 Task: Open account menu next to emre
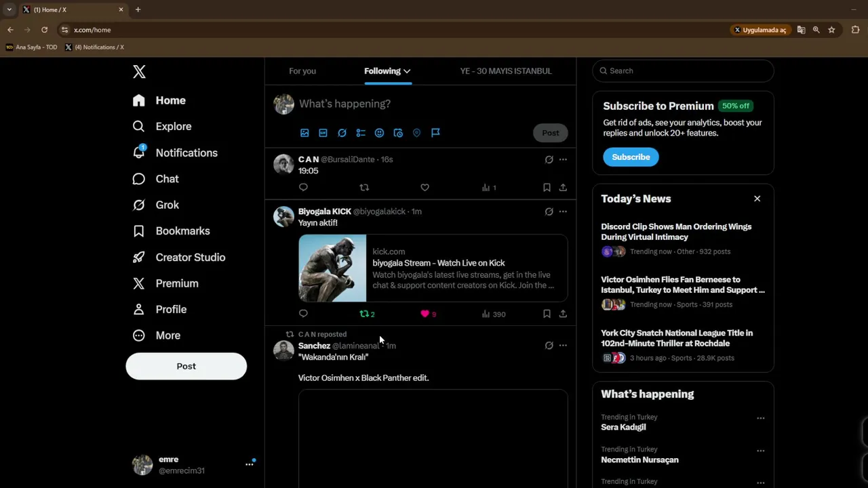(250, 464)
